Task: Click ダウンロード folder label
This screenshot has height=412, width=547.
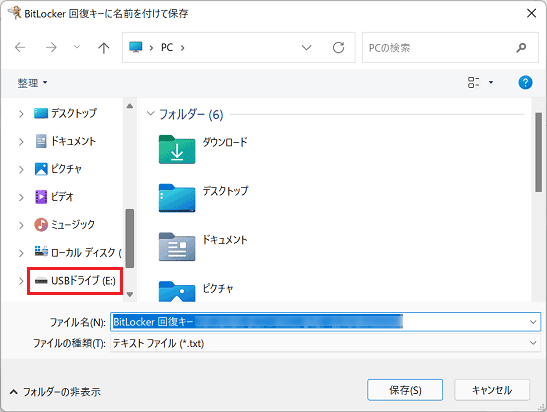Action: click(225, 142)
